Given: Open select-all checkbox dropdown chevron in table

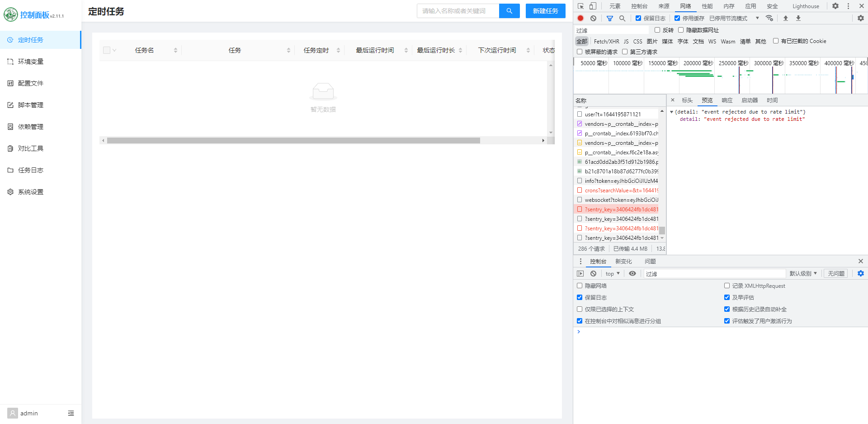Looking at the screenshot, I should coord(114,50).
